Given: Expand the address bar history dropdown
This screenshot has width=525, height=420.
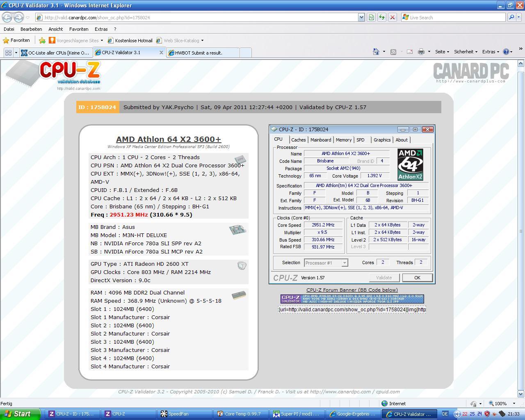Looking at the screenshot, I should (361, 17).
